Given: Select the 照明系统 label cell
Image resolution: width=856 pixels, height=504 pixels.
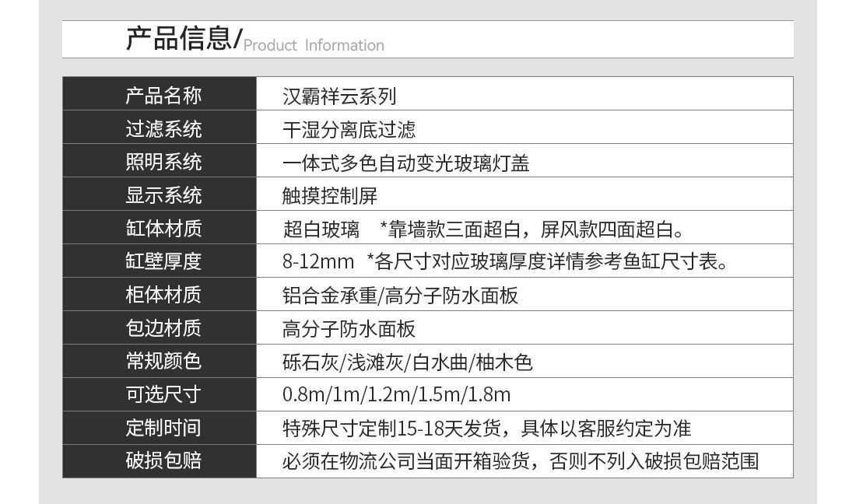Looking at the screenshot, I should click(x=163, y=163).
